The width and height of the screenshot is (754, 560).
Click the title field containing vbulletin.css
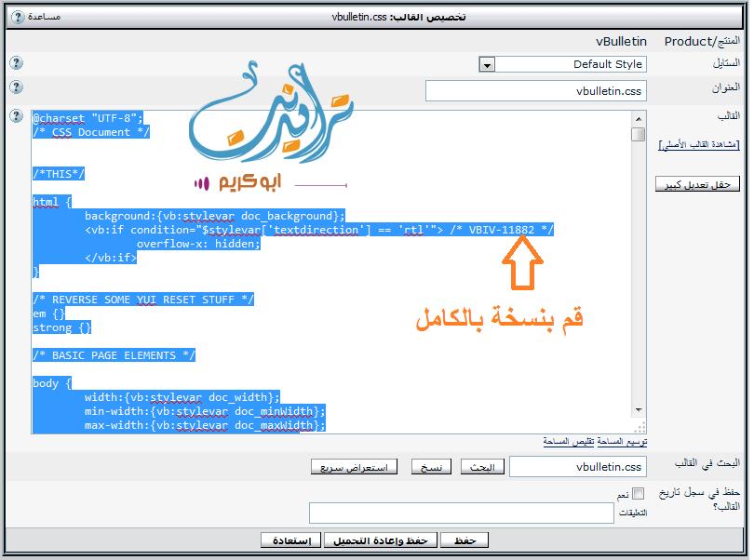(535, 91)
